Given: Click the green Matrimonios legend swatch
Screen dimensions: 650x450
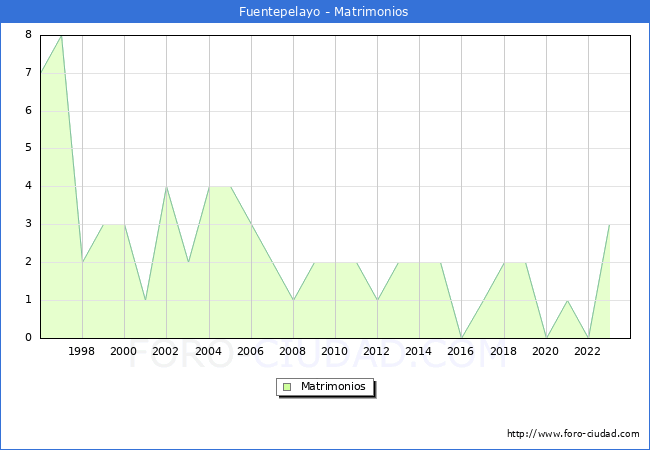Looking at the screenshot, I should click(x=287, y=387).
